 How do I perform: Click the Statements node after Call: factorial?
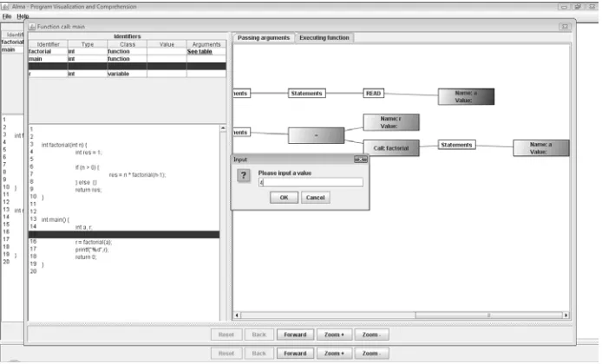point(456,145)
